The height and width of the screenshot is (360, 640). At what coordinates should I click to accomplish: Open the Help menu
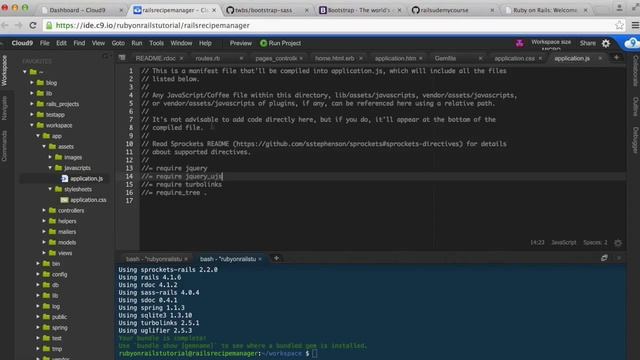click(x=205, y=43)
